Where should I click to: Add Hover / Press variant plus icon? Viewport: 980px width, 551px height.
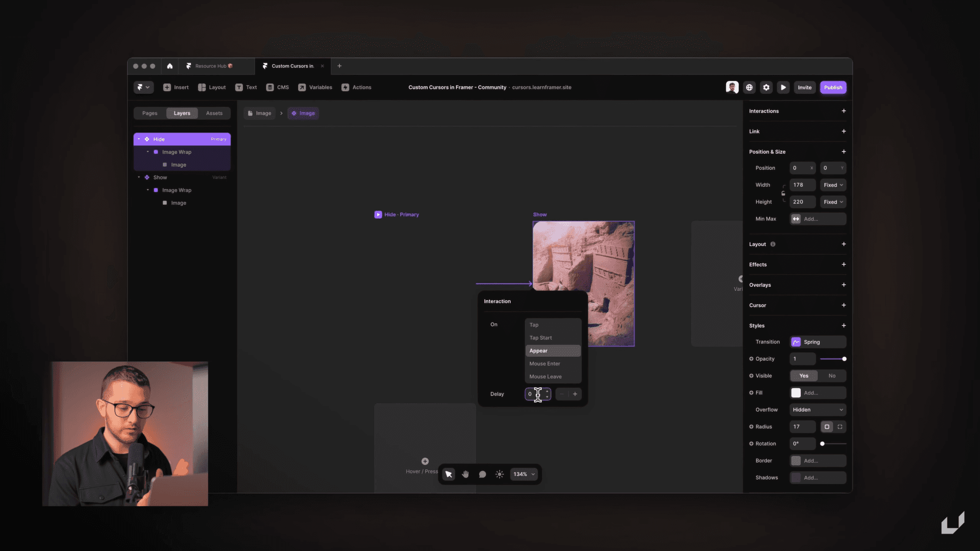pos(425,461)
